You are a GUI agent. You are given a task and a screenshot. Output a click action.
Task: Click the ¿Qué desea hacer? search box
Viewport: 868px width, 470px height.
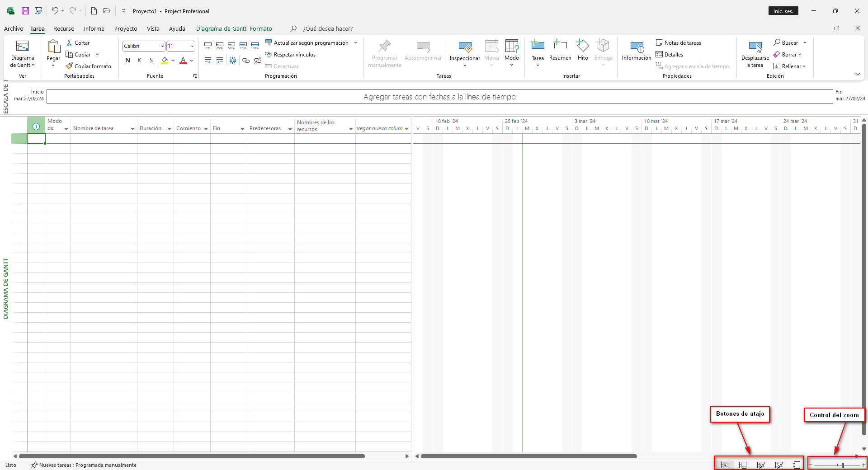point(328,28)
